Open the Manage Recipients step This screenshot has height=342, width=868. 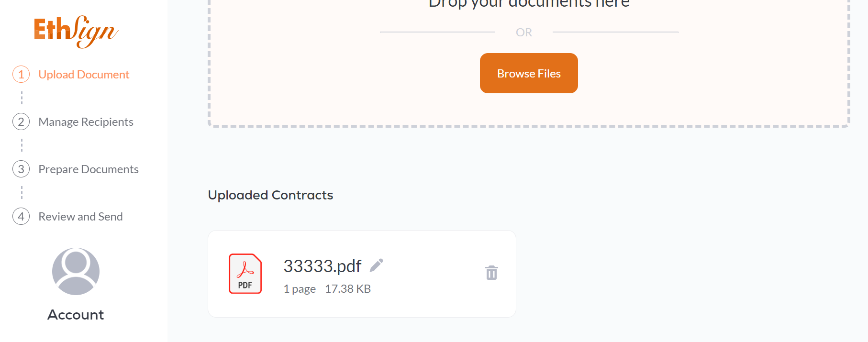(86, 122)
